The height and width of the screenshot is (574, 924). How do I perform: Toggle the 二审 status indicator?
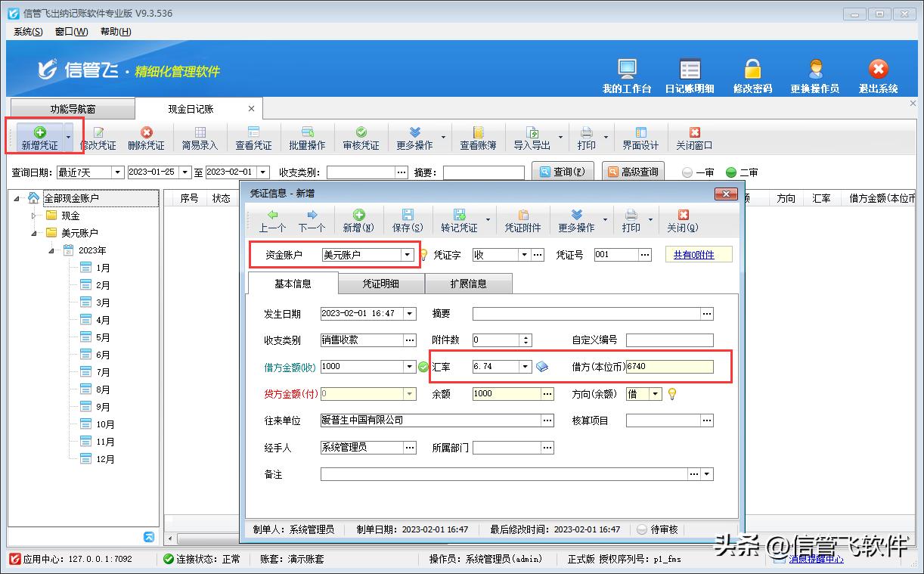[x=729, y=172]
